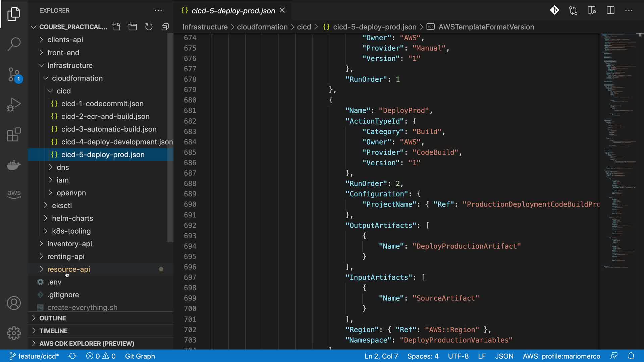Image resolution: width=644 pixels, height=362 pixels.
Task: Open the notifications bell in status bar
Action: pyautogui.click(x=631, y=356)
